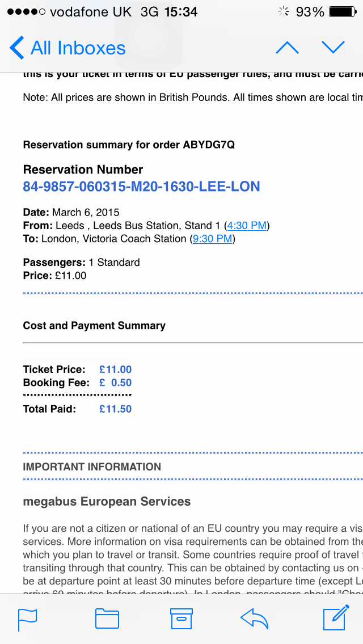Tap the IMPORTANT INFORMATION section header
This screenshot has width=363, height=644.
(x=92, y=467)
